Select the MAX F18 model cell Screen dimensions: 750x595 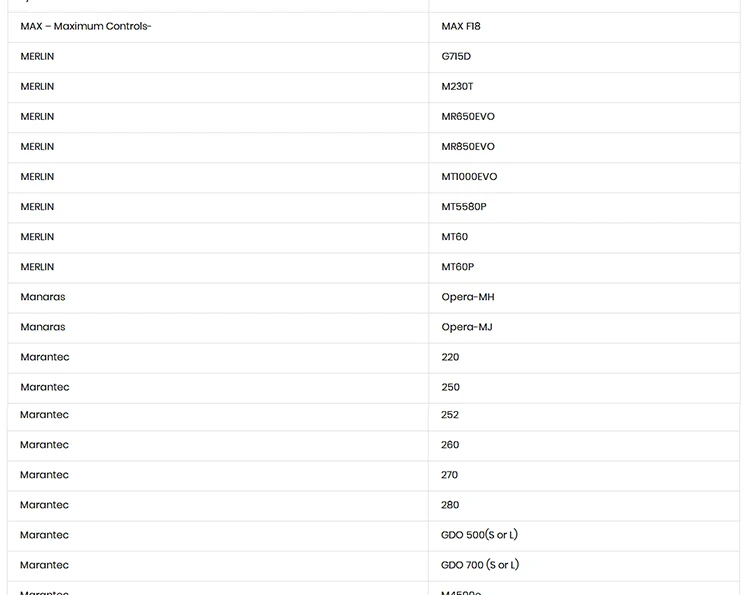[x=584, y=27]
